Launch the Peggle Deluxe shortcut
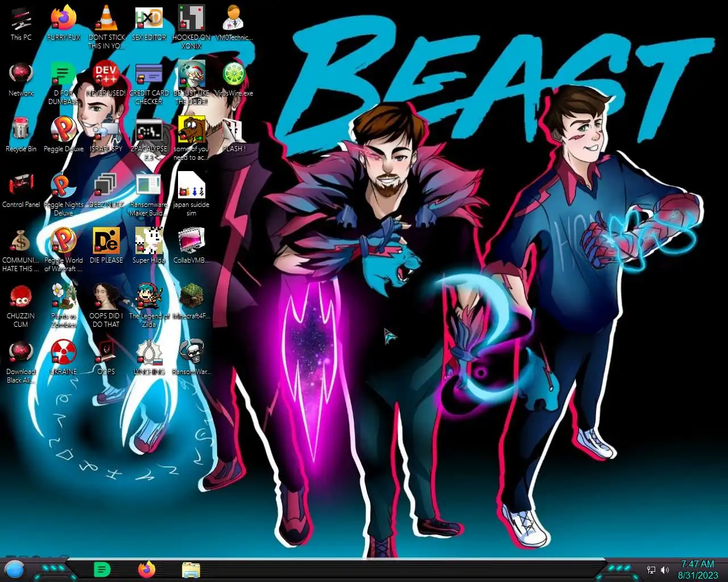Screen dimensions: 728x582 click(64, 135)
